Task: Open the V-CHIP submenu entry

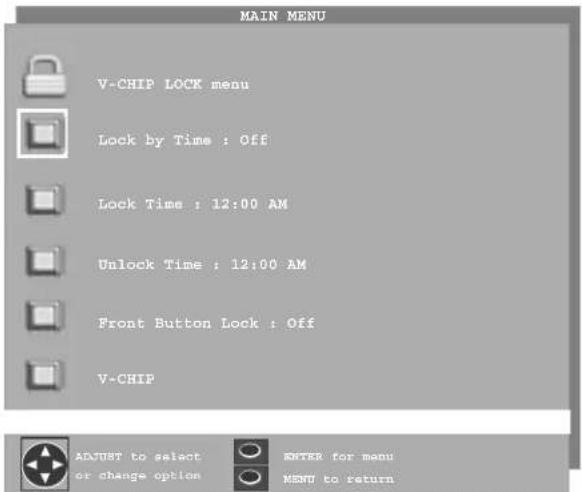Action: (126, 379)
